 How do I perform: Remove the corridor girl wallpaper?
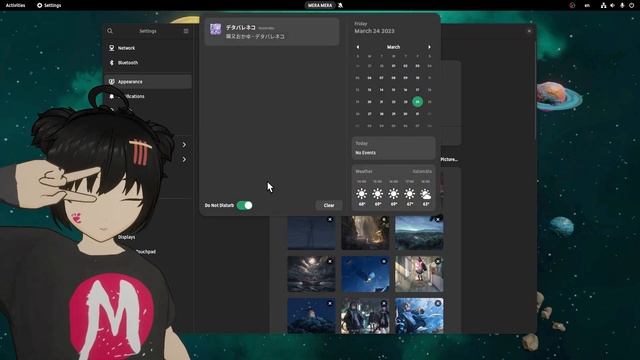pos(438,261)
